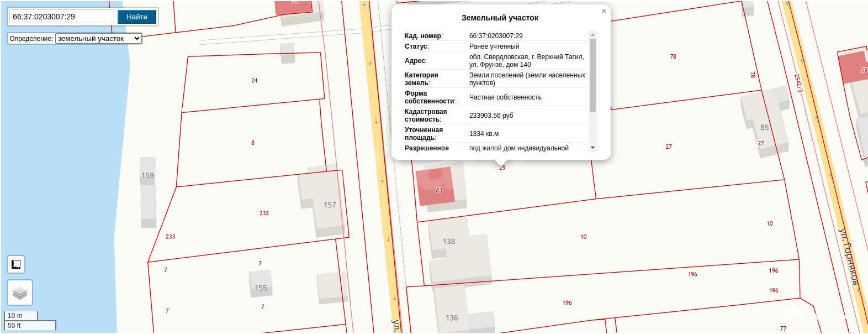Click popup scrollbar down arrow
Image resolution: width=868 pixels, height=334 pixels.
593,148
